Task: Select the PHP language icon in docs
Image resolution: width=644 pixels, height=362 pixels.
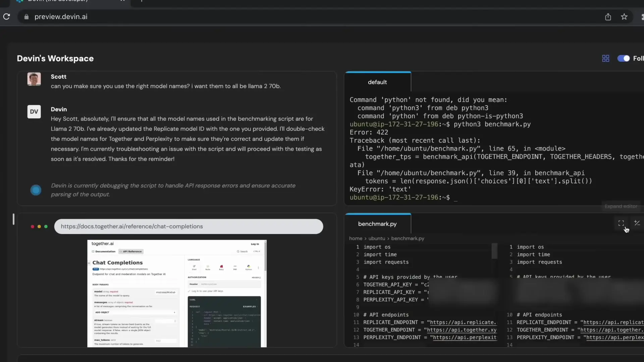Action: [x=235, y=267]
